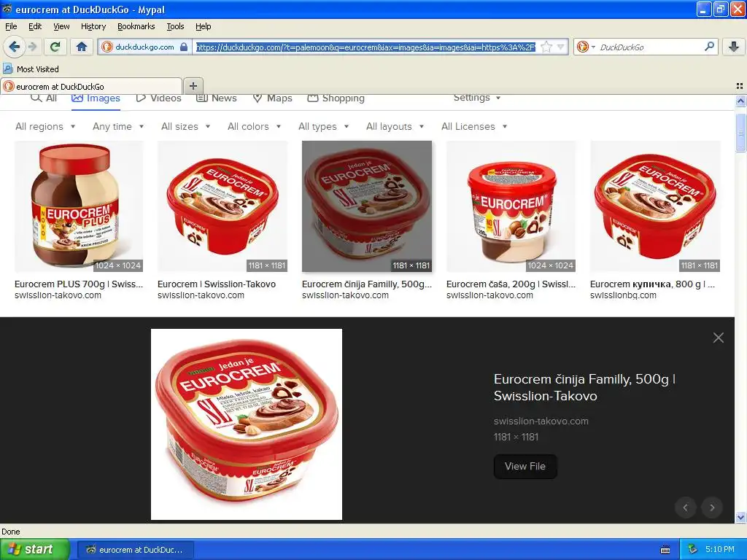Click the magnifier icon in the search box
The width and height of the screenshot is (747, 560).
(x=709, y=46)
